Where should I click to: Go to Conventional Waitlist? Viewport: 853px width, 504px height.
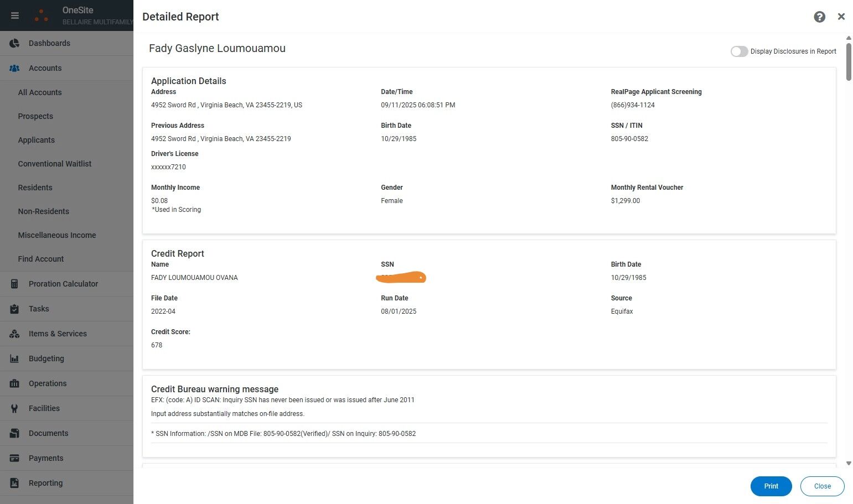click(55, 164)
